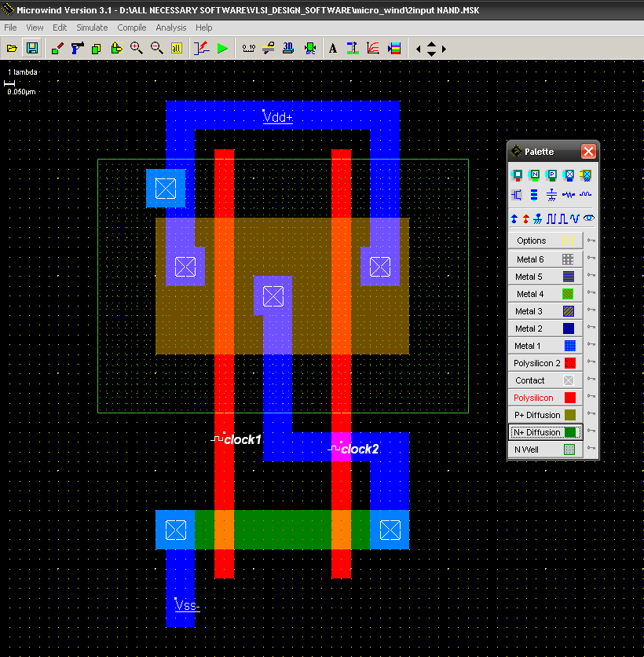Screen dimensions: 644x657
Task: Close the Palette window
Action: coord(588,151)
